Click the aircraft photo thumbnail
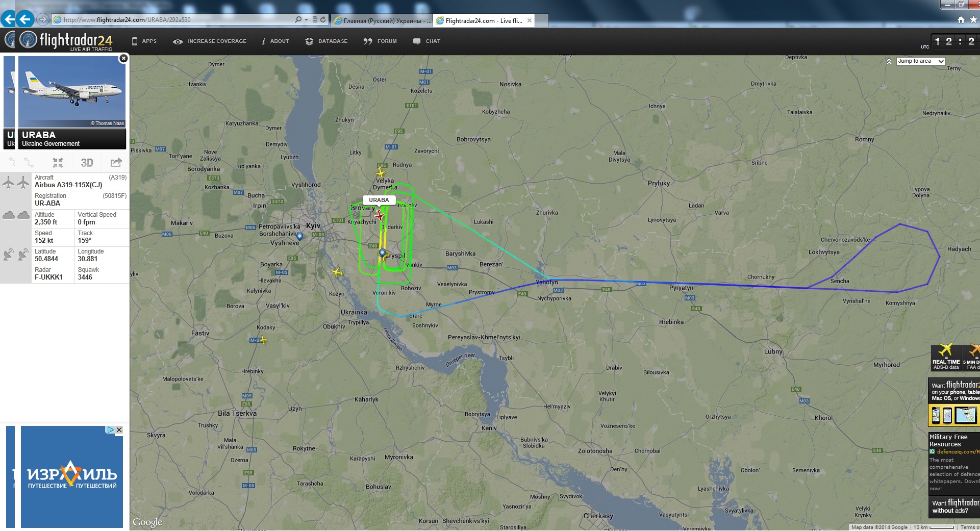 [x=72, y=92]
